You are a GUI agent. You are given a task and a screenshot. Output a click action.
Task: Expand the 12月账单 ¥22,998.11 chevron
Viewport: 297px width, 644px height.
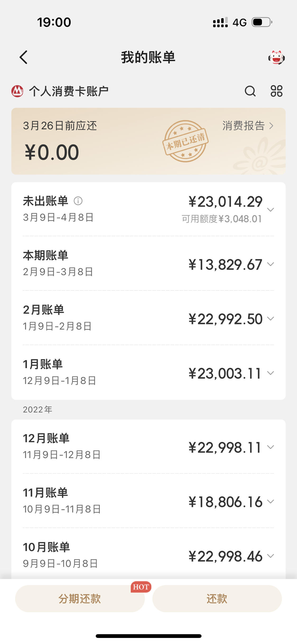coord(271,447)
